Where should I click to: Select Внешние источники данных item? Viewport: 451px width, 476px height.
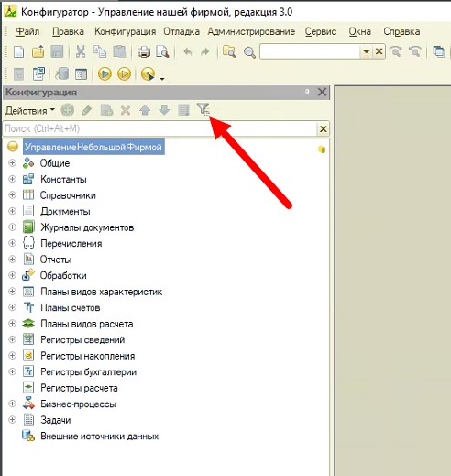click(100, 437)
